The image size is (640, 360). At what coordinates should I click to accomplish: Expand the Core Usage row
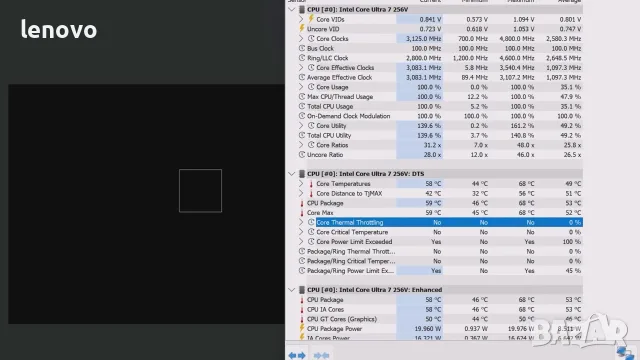301,87
